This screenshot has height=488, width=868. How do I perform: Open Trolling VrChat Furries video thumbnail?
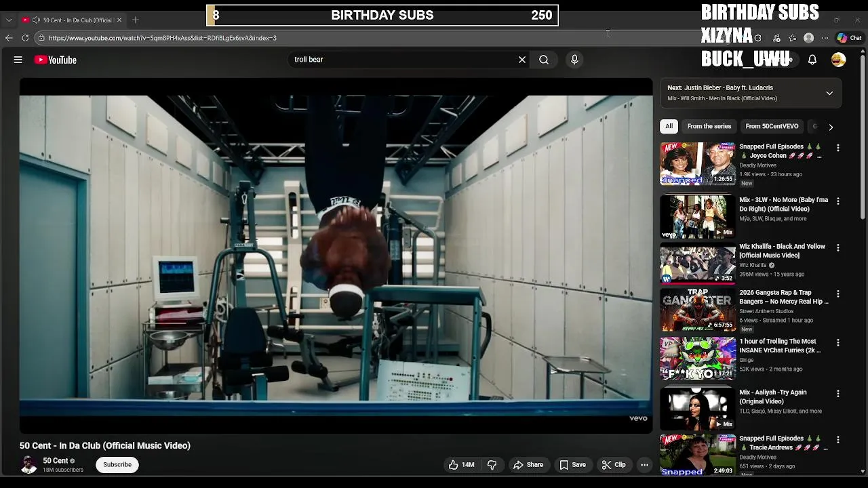point(698,359)
